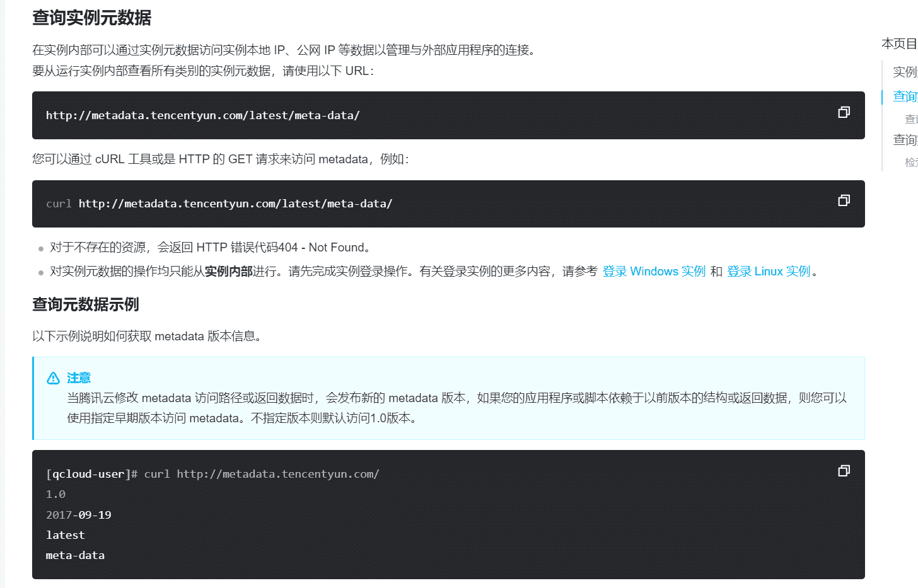Open the 登录 Windows 实例 link
Image resolution: width=918 pixels, height=588 pixels.
coord(654,271)
